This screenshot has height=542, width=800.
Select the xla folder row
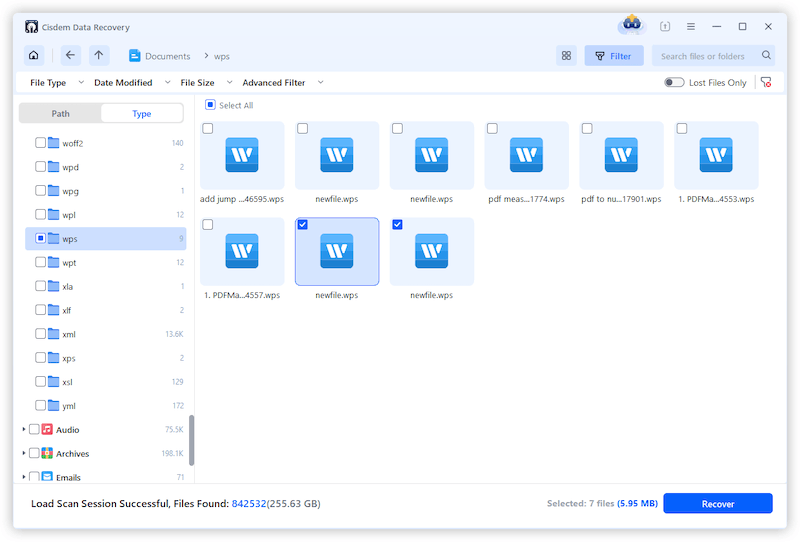[106, 286]
